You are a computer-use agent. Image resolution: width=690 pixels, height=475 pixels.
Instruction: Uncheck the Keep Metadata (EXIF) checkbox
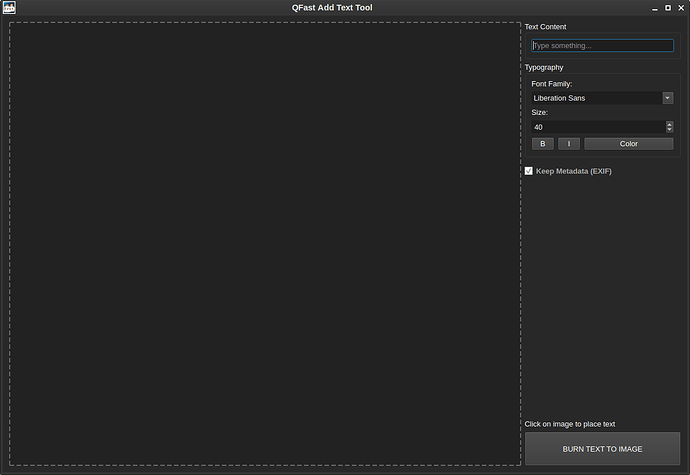pos(529,171)
